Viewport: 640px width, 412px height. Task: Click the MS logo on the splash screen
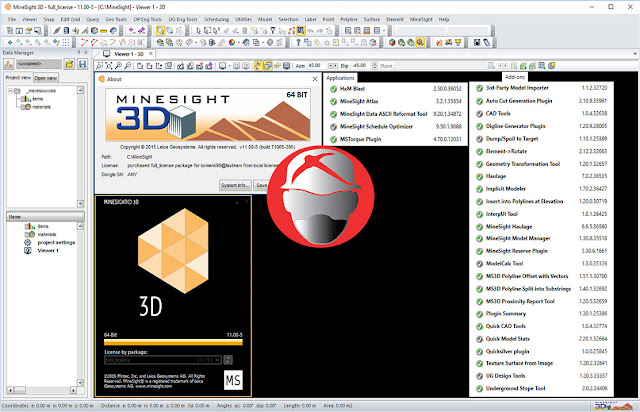[x=233, y=380]
